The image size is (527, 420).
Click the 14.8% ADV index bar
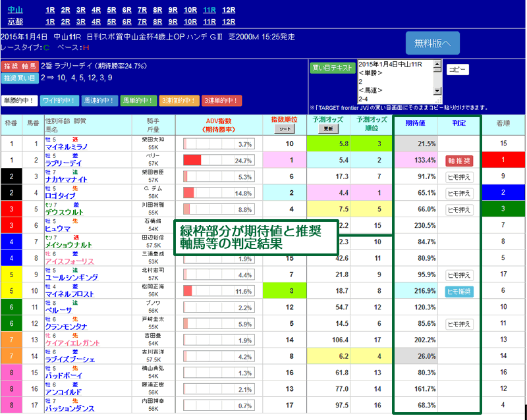pos(219,193)
